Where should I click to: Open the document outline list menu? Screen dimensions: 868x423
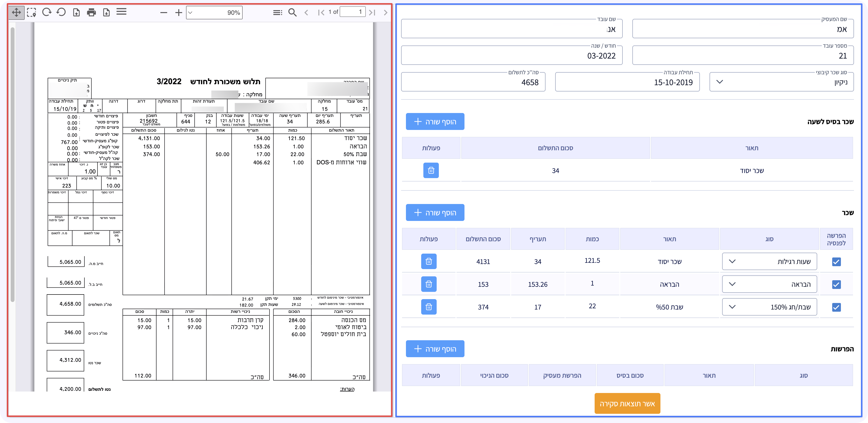tap(277, 13)
